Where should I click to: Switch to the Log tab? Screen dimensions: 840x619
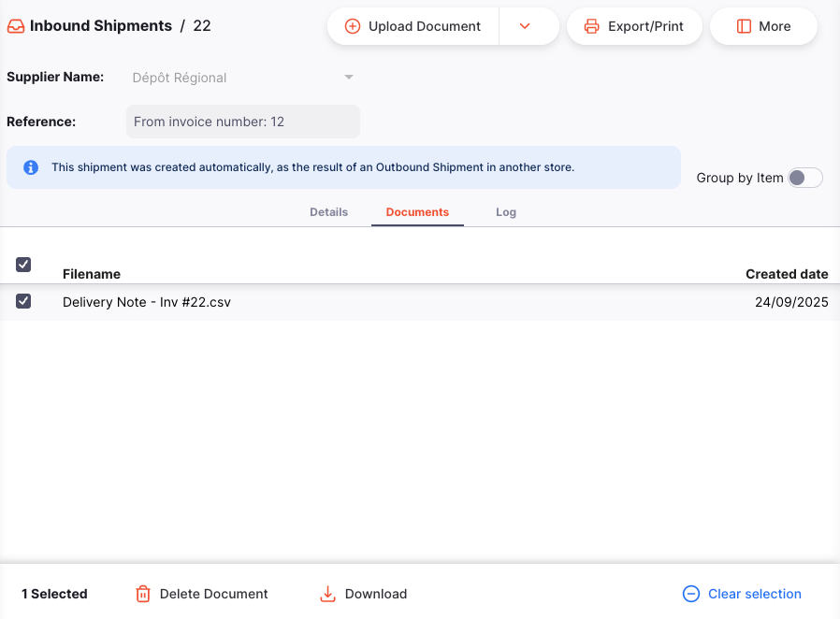point(506,211)
